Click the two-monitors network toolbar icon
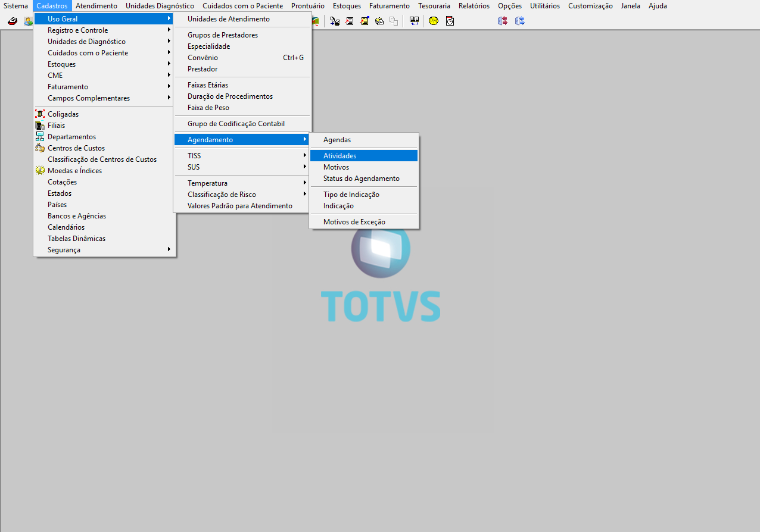760x532 pixels. click(414, 21)
